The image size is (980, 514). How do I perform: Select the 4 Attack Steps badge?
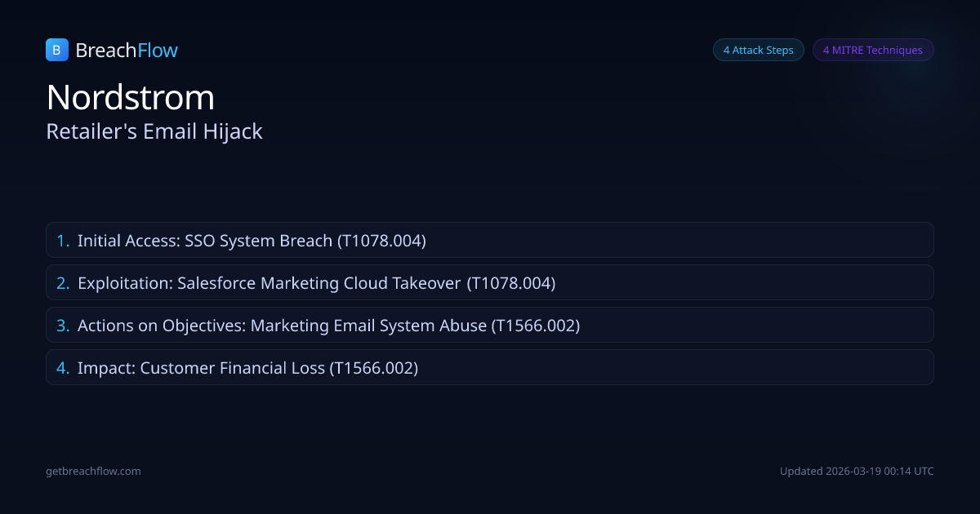758,50
